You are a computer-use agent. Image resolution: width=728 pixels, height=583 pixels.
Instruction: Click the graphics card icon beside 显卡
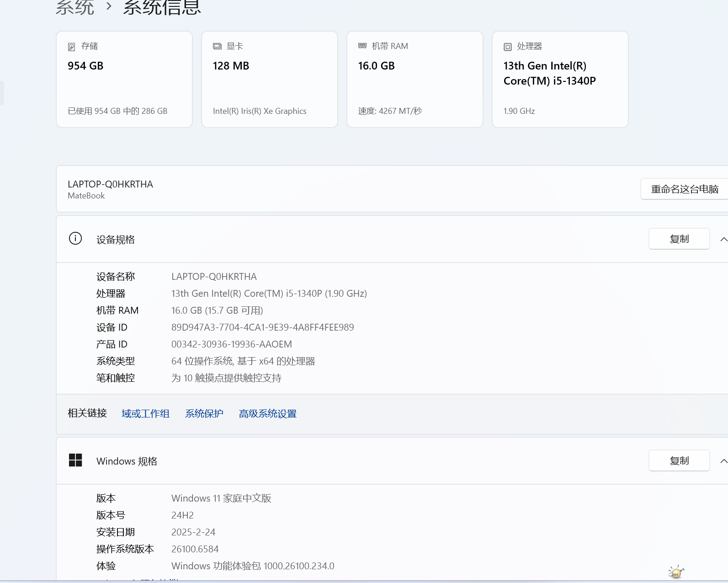217,47
